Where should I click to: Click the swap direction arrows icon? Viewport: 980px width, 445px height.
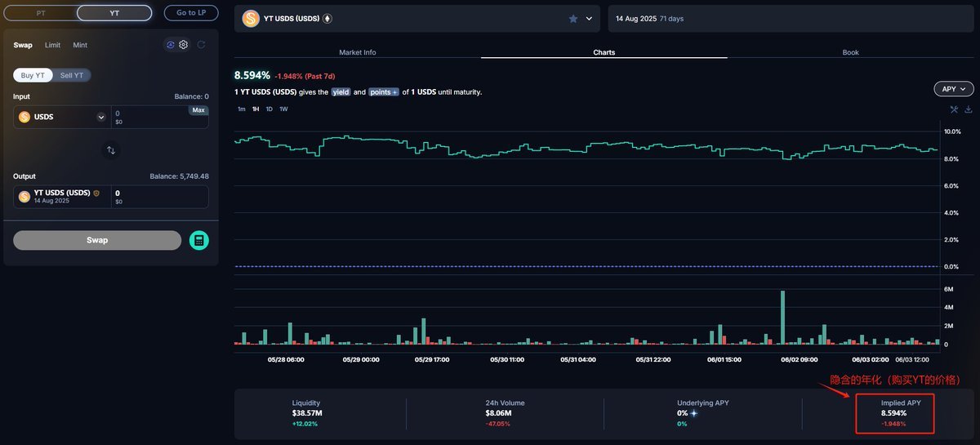(111, 150)
